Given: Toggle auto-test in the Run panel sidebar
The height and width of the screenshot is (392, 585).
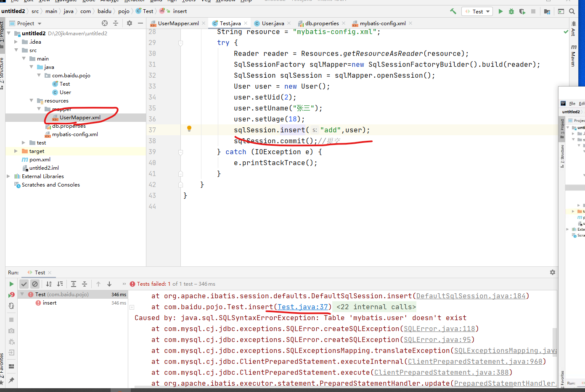Looking at the screenshot, I should (11, 306).
